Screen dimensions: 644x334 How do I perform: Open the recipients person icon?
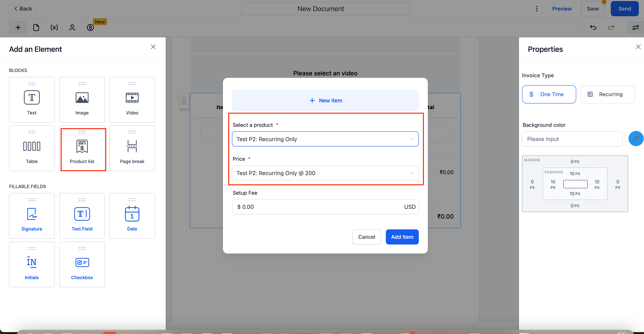(x=72, y=28)
